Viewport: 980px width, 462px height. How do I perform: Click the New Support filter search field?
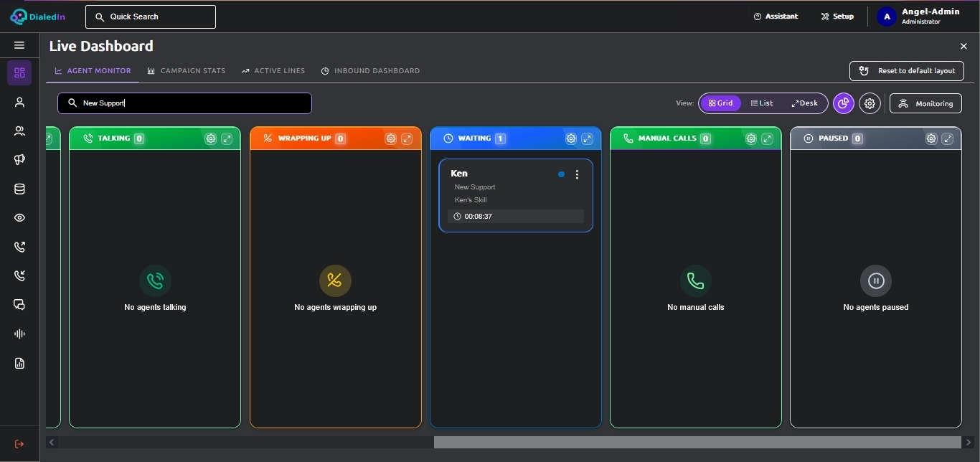[x=184, y=103]
